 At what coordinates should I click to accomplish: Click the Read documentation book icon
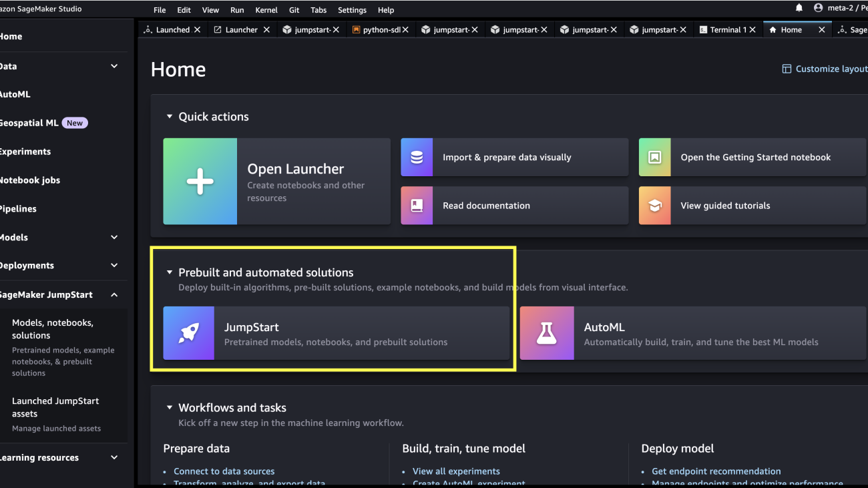point(417,206)
